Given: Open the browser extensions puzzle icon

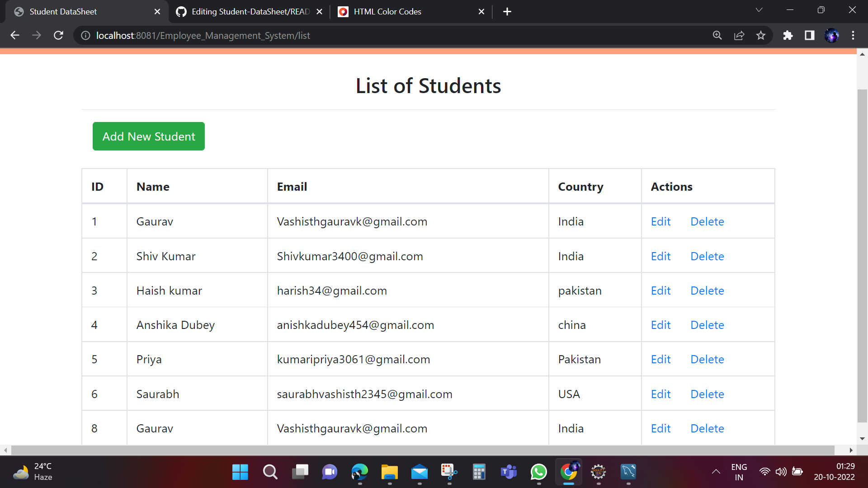Looking at the screenshot, I should click(x=788, y=35).
